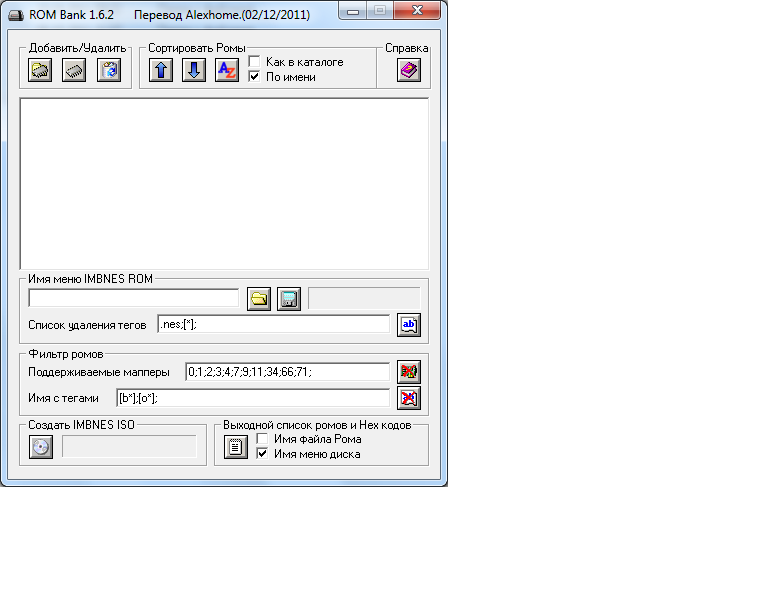Create IMBNES ISO with CD icon
The height and width of the screenshot is (614, 768).
(41, 447)
